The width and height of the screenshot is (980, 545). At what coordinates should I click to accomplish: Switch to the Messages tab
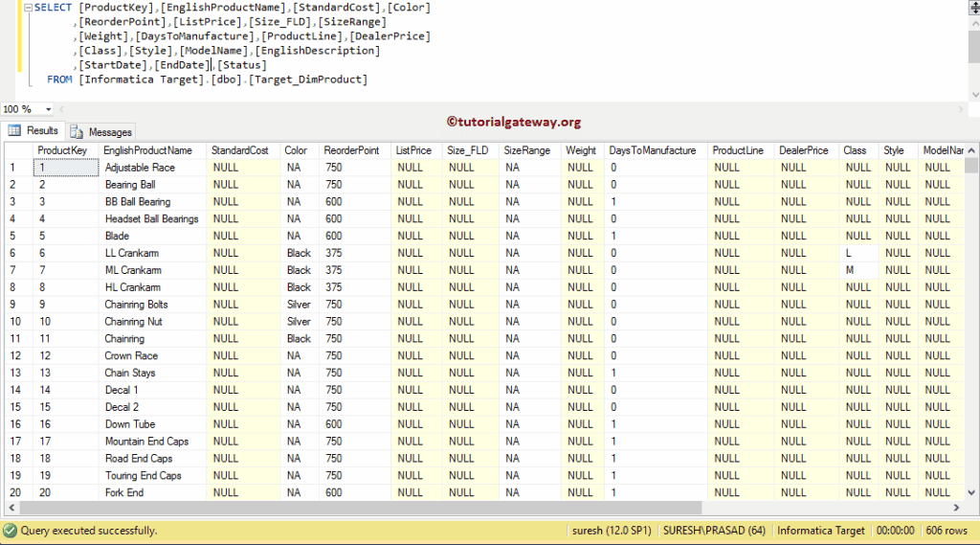pyautogui.click(x=101, y=132)
